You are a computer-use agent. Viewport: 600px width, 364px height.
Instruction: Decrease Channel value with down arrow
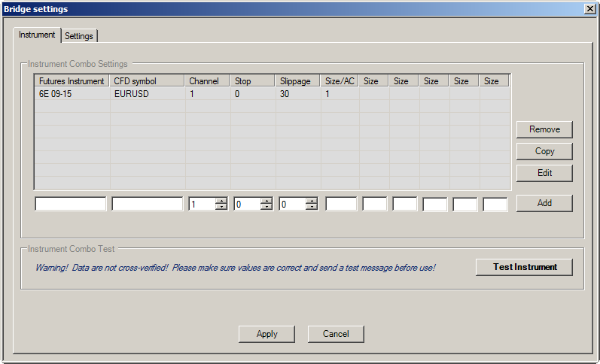pos(221,207)
